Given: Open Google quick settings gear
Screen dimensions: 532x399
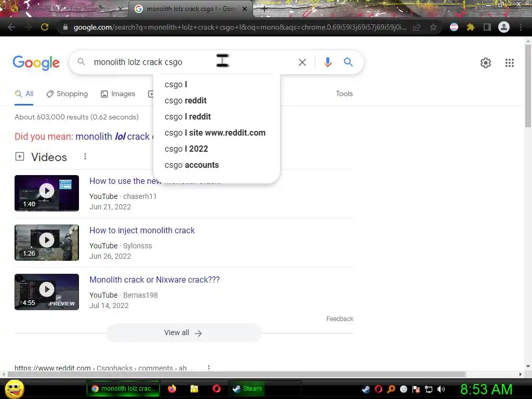Looking at the screenshot, I should [486, 63].
